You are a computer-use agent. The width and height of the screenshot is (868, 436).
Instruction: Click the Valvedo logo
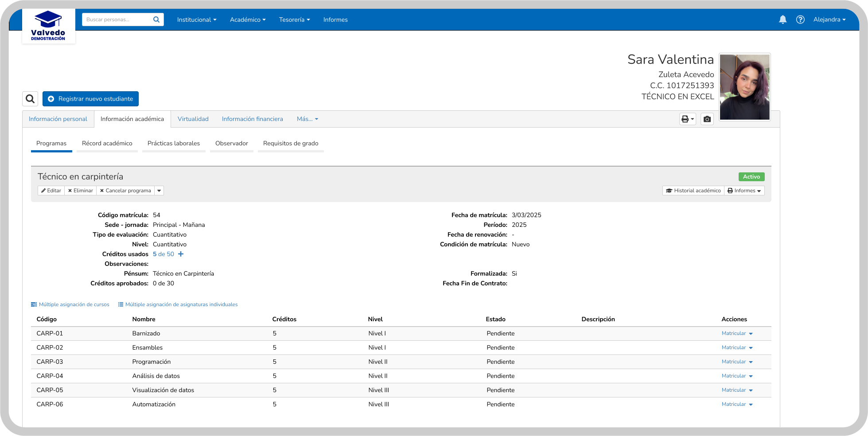(x=48, y=26)
